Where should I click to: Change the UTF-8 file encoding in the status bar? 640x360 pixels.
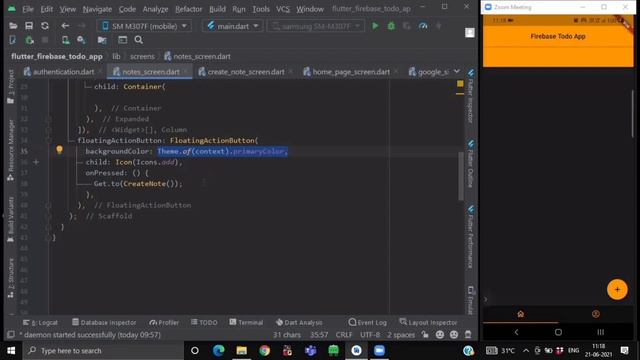pyautogui.click(x=370, y=335)
